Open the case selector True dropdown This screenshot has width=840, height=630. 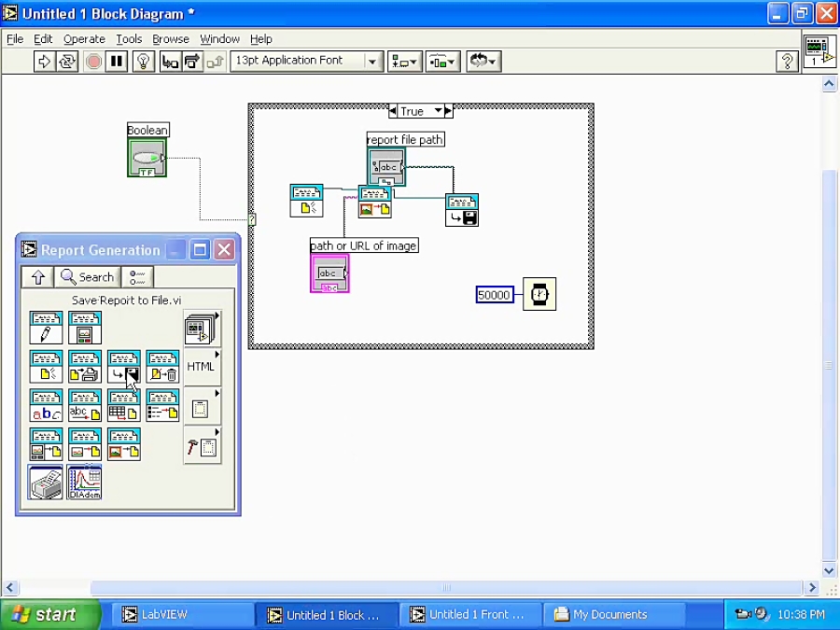(x=439, y=111)
